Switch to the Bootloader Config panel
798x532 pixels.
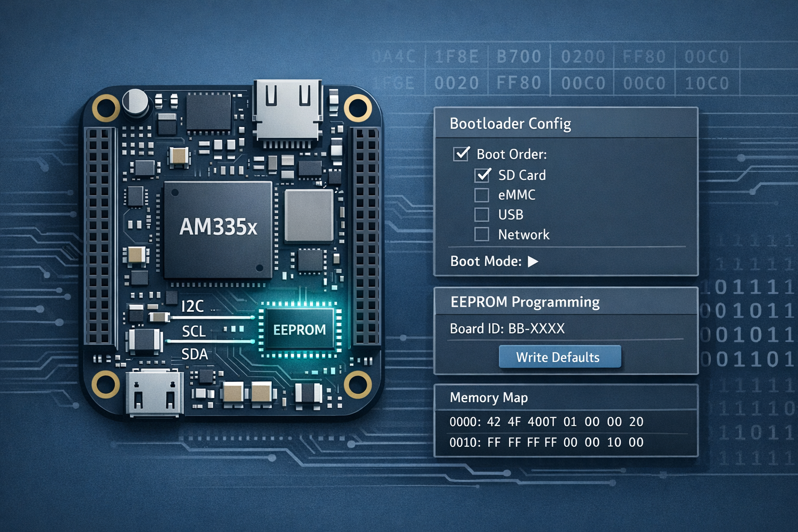click(510, 124)
